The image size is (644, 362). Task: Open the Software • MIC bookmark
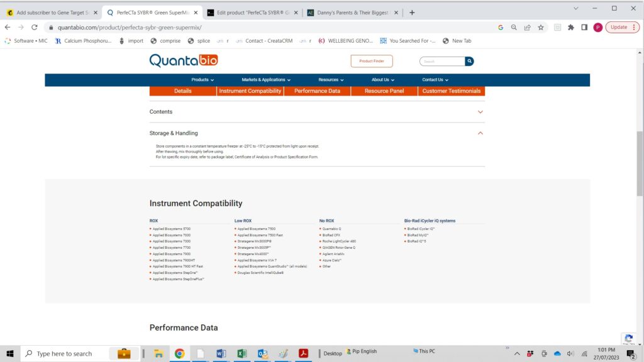tap(26, 41)
